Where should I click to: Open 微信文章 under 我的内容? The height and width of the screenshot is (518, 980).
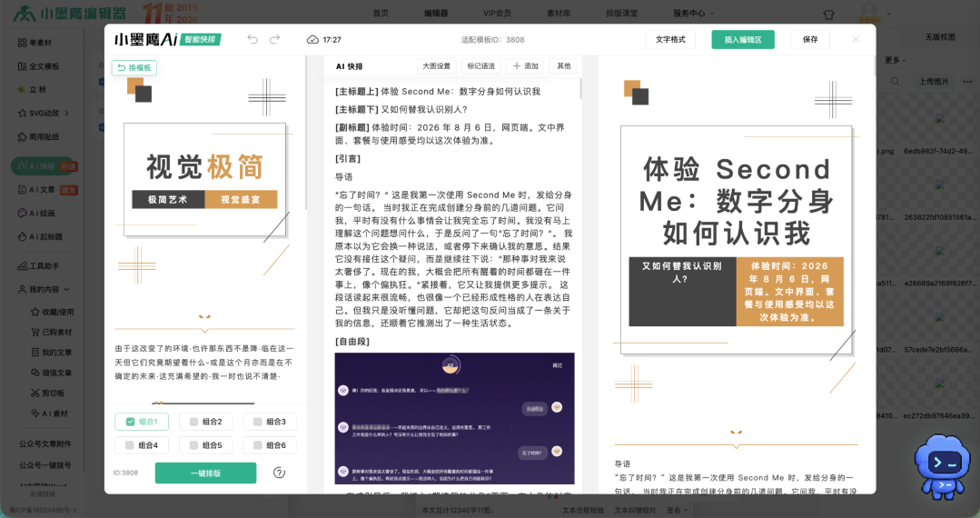click(52, 373)
